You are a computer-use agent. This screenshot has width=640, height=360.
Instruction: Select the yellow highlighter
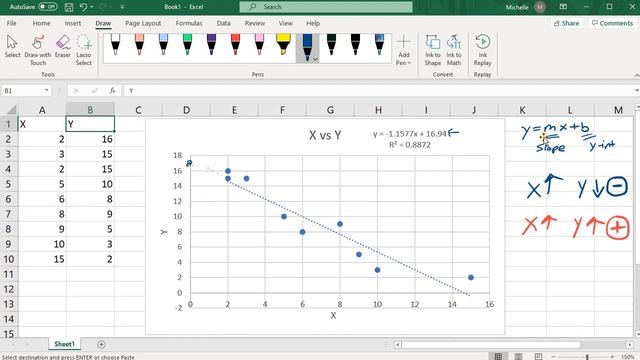tap(283, 44)
